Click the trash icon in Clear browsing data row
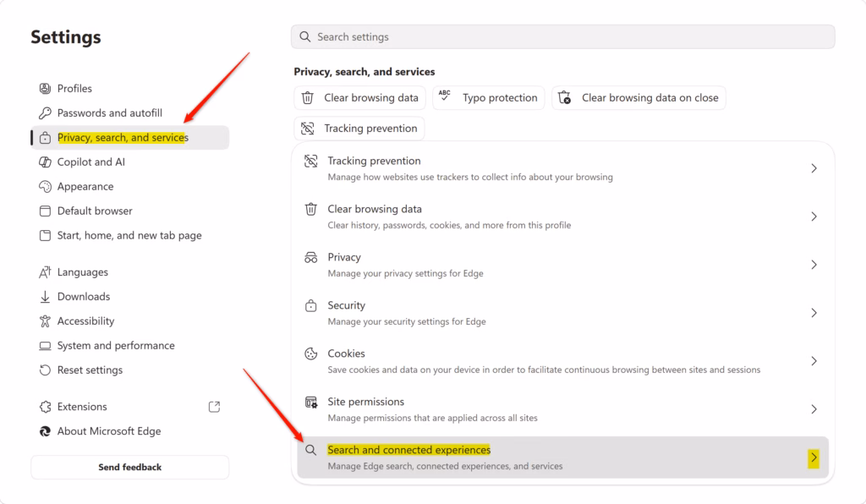Image resolution: width=866 pixels, height=504 pixels. tap(311, 209)
